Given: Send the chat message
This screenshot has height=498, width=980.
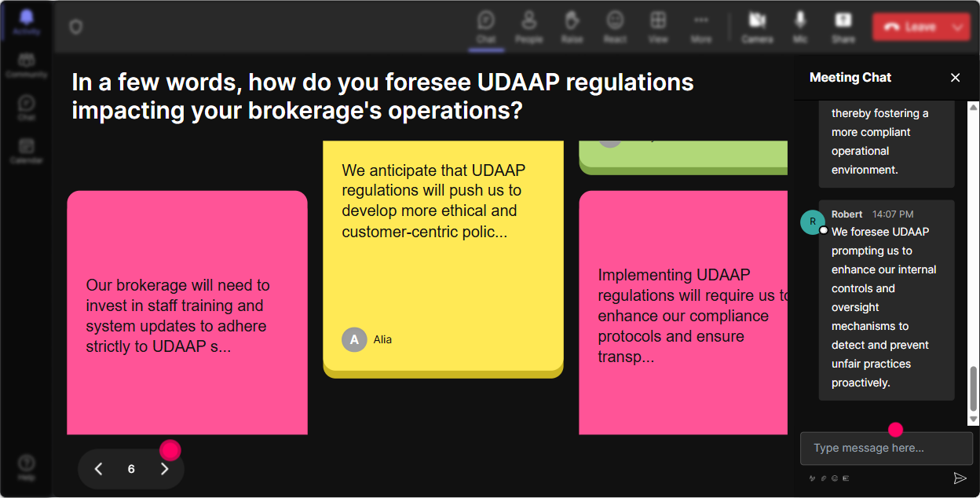Looking at the screenshot, I should (960, 478).
